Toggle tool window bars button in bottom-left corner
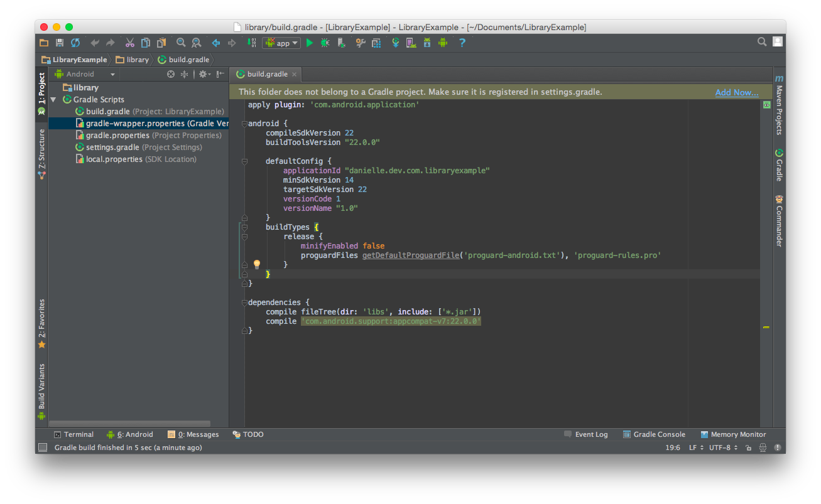 click(43, 448)
